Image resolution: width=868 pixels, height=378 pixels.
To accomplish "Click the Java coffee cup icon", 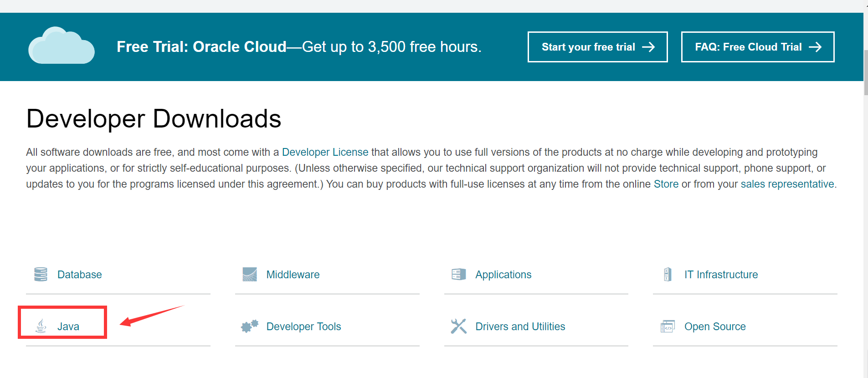I will 41,326.
